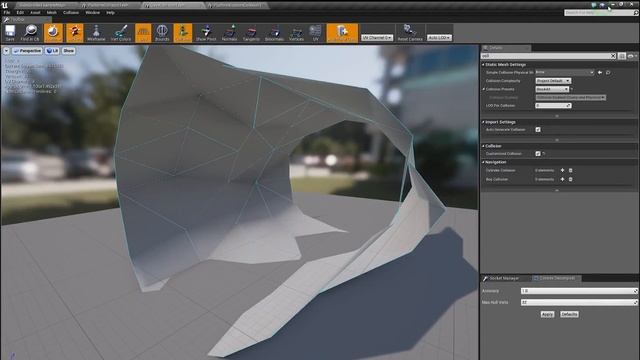The image size is (640, 360).
Task: Toggle Vert Colors display
Action: pyautogui.click(x=121, y=33)
